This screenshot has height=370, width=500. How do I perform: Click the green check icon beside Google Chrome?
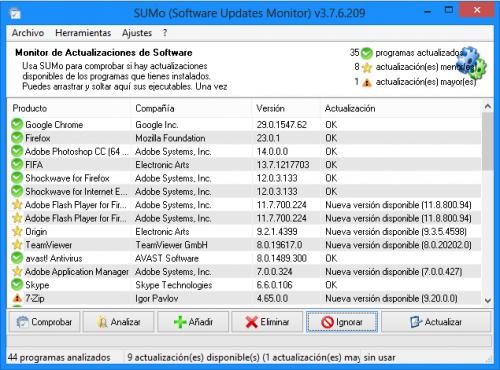pos(17,124)
